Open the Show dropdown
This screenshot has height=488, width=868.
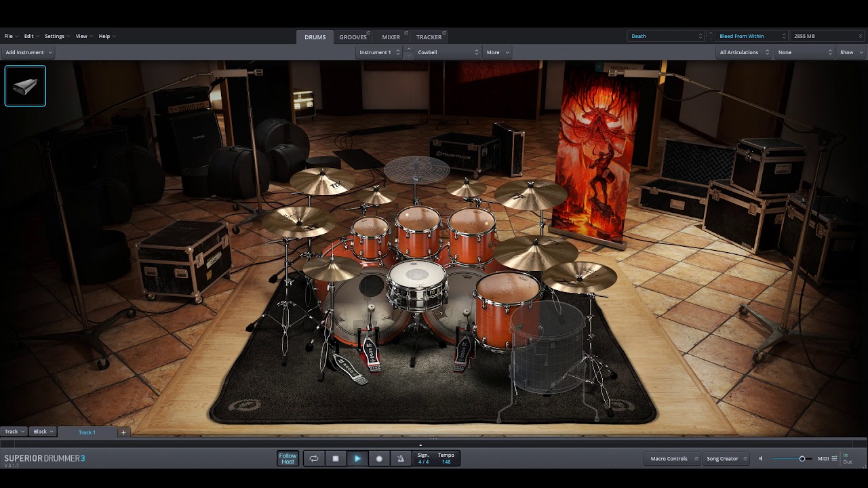click(x=852, y=52)
